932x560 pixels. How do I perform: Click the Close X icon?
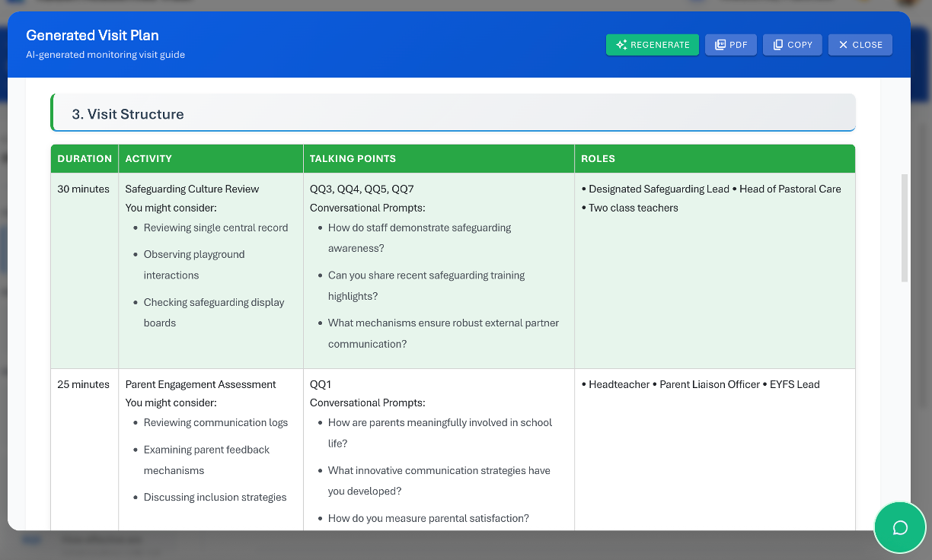(x=843, y=45)
